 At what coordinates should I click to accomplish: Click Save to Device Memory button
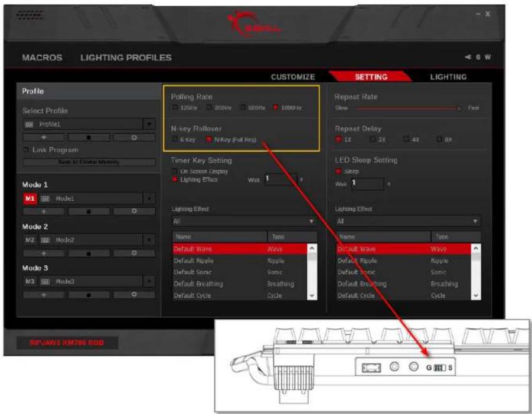pyautogui.click(x=89, y=162)
